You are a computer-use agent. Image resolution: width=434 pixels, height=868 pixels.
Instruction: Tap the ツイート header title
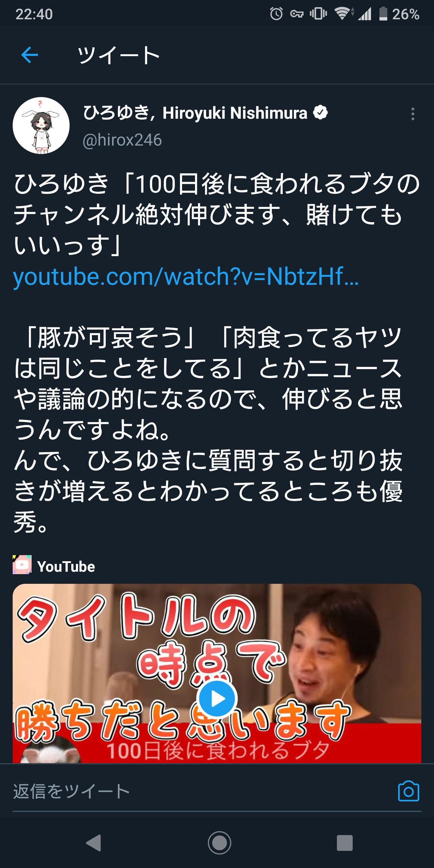tap(118, 55)
